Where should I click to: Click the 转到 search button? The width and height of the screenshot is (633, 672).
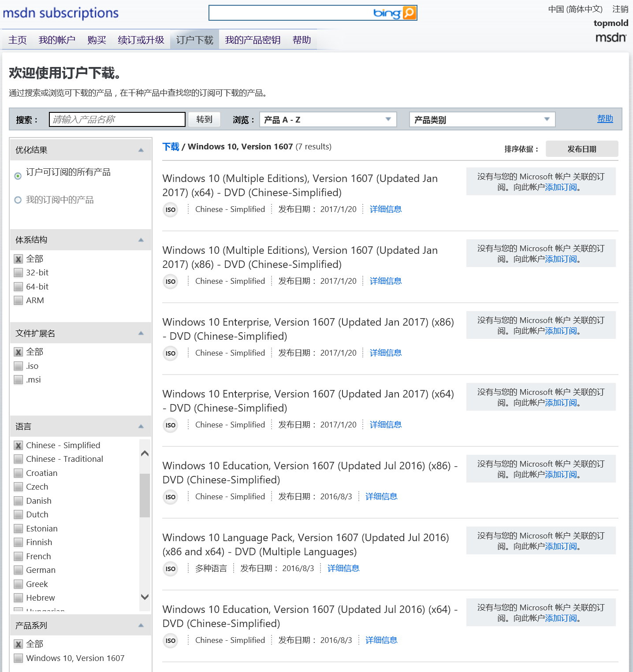[x=204, y=119]
